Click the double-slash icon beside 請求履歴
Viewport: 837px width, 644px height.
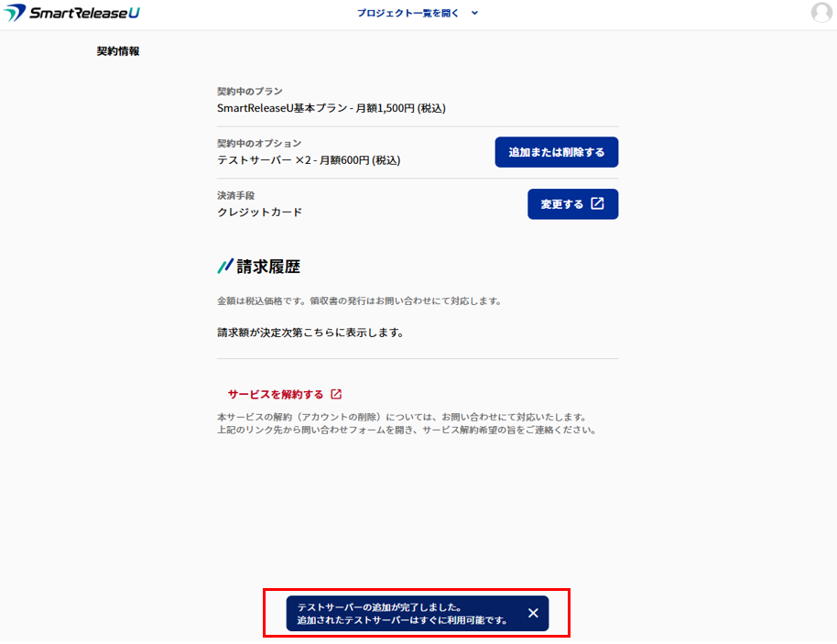225,266
